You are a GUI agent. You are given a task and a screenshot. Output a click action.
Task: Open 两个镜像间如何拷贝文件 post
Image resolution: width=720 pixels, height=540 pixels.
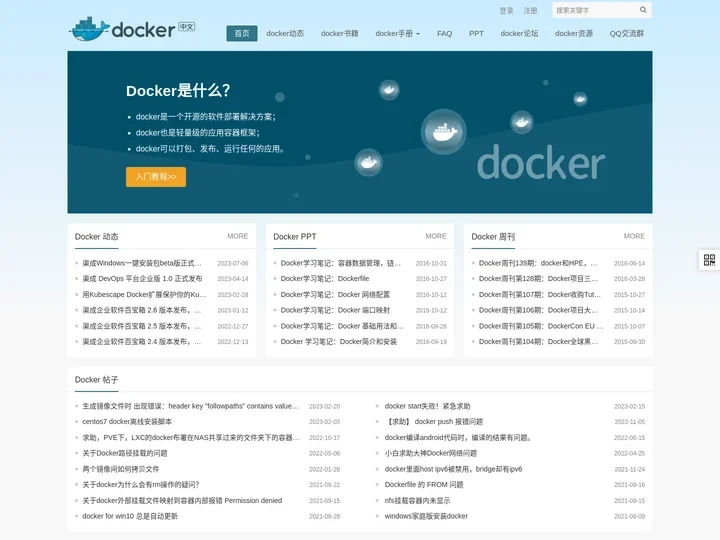[x=121, y=469]
